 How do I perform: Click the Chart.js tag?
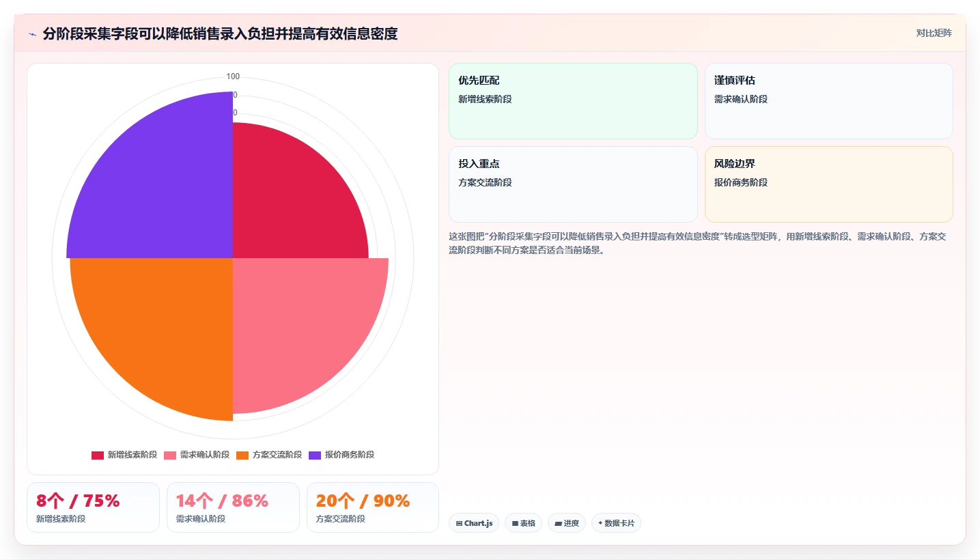click(474, 523)
